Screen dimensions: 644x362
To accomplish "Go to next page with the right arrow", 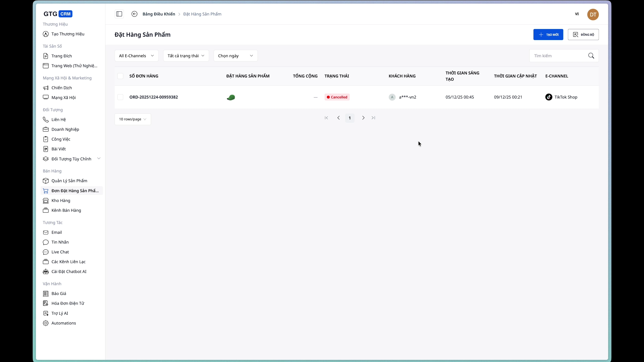I will (x=363, y=118).
